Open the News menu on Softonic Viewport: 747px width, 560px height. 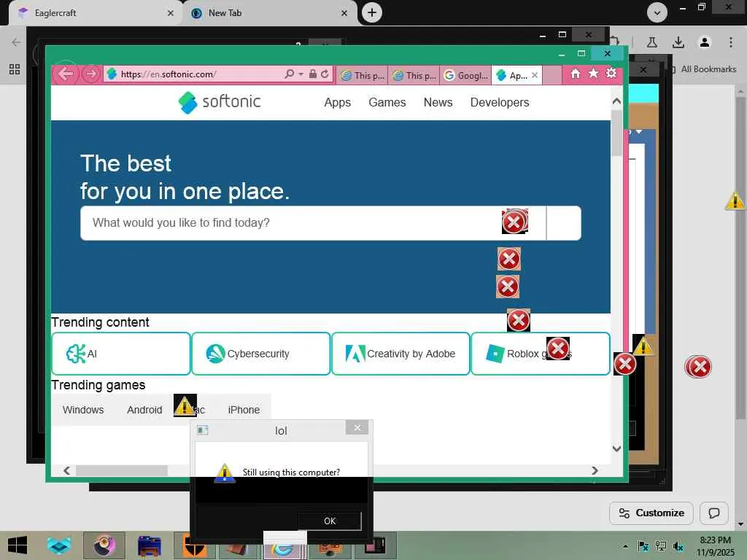(438, 102)
